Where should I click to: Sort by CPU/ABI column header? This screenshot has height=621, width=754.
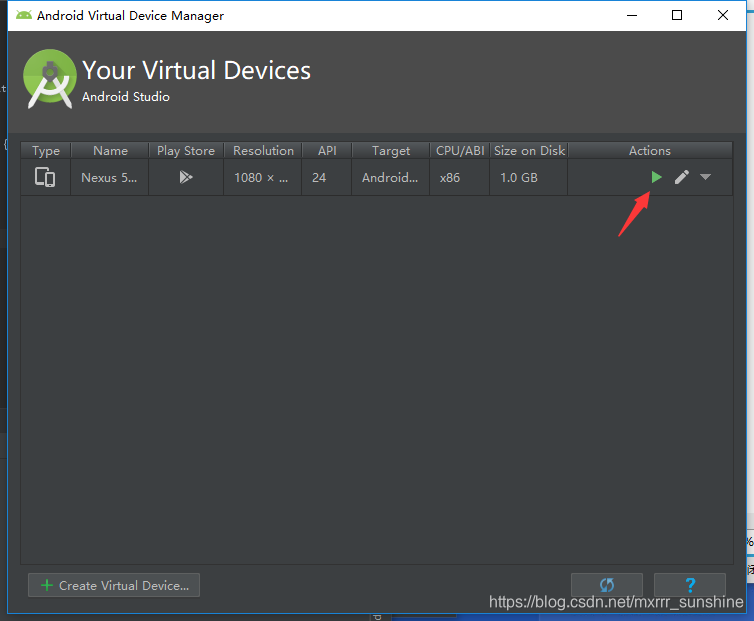pyautogui.click(x=460, y=151)
